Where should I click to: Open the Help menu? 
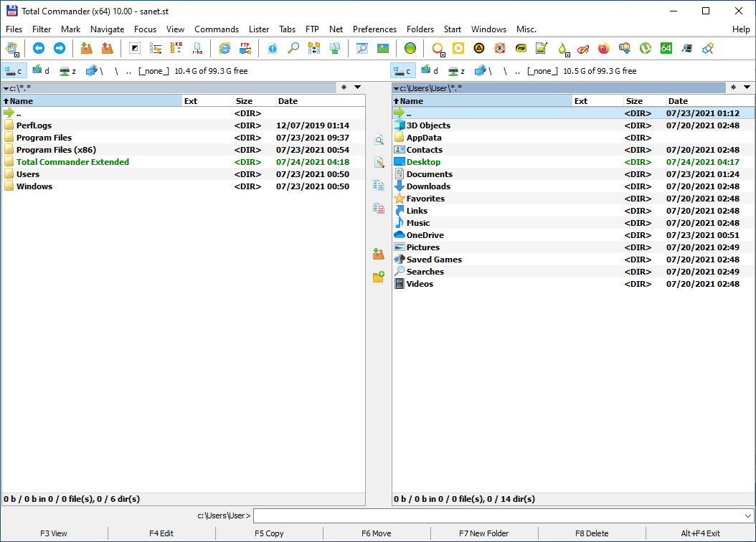(x=741, y=29)
